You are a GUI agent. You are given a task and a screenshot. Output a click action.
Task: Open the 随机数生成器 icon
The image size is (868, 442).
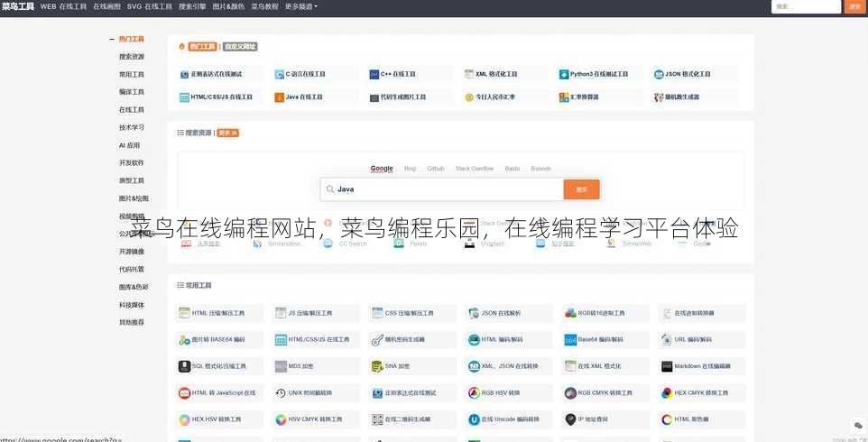[x=659, y=97]
